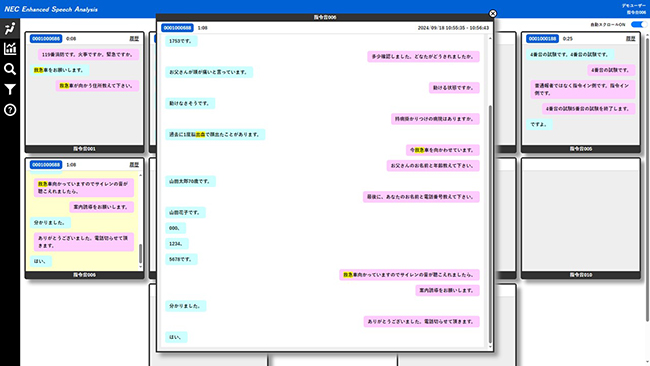Click the popup date-time range 2024/09/18
This screenshot has height=366, width=650.
pyautogui.click(x=453, y=28)
